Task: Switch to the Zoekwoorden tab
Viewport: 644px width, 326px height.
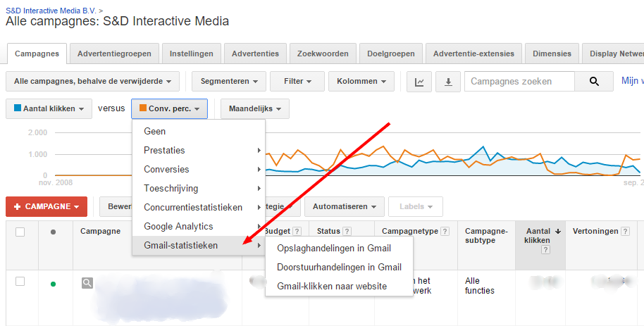Action: tap(323, 54)
